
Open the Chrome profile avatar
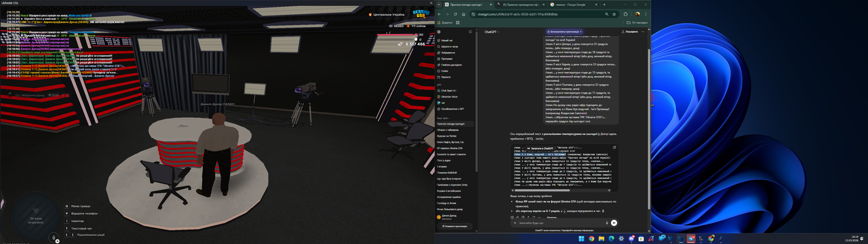click(x=637, y=14)
